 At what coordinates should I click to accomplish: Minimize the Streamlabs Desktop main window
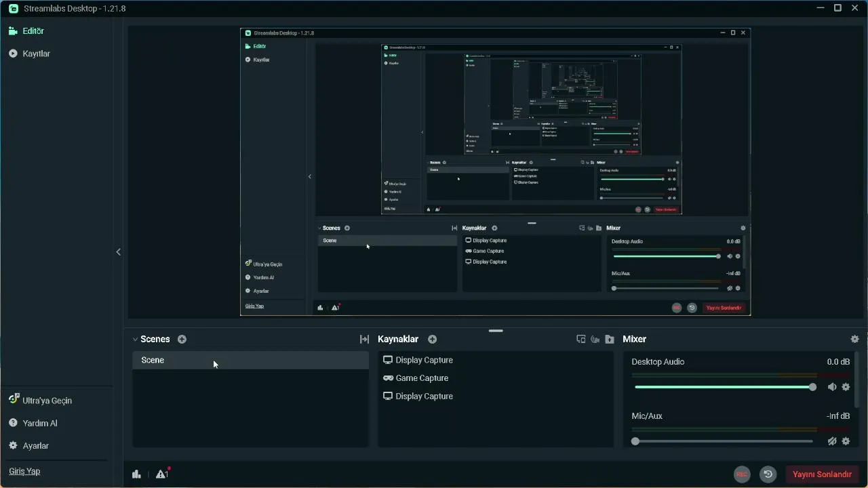(821, 8)
